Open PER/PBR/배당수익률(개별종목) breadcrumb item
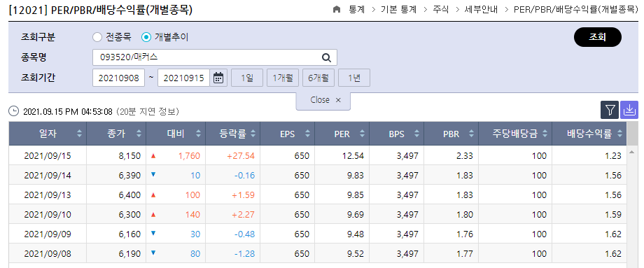This screenshot has height=268, width=644. [x=576, y=10]
